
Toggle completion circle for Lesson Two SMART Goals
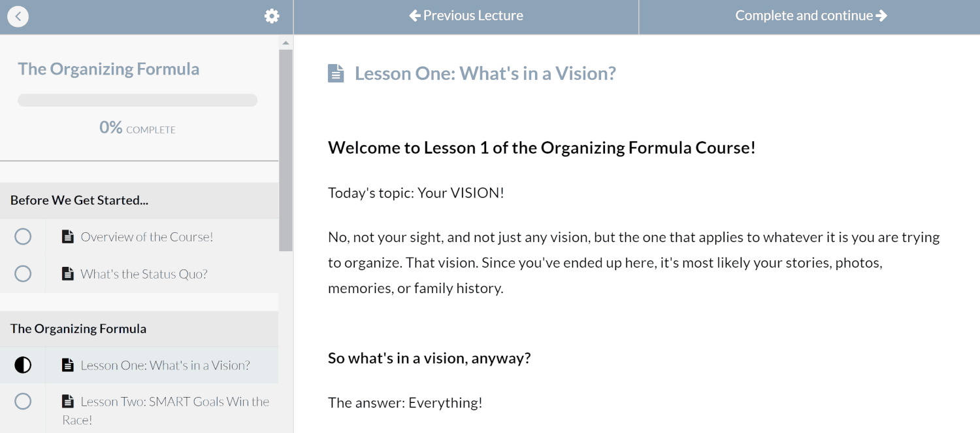[23, 402]
